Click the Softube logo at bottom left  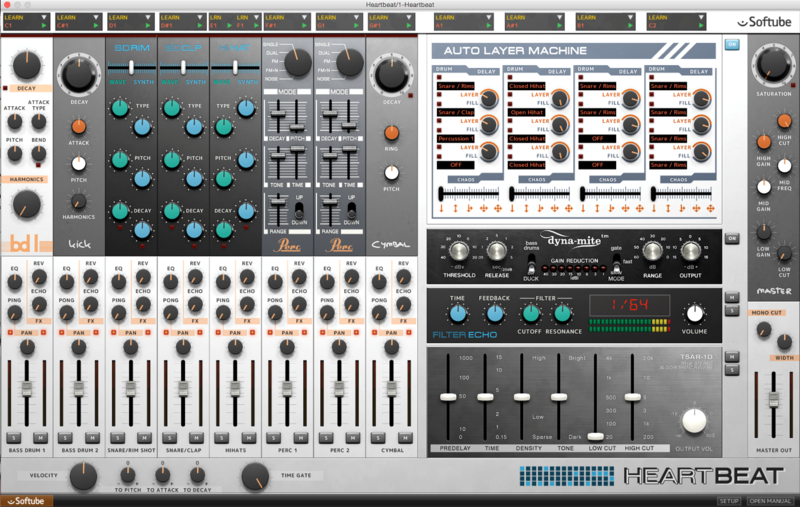point(26,501)
